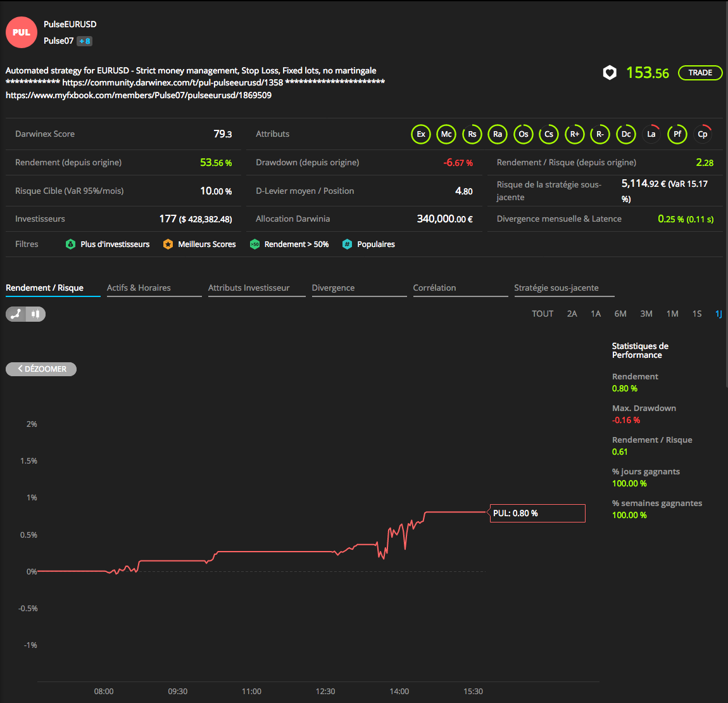Click the green TRADE button

(x=700, y=72)
